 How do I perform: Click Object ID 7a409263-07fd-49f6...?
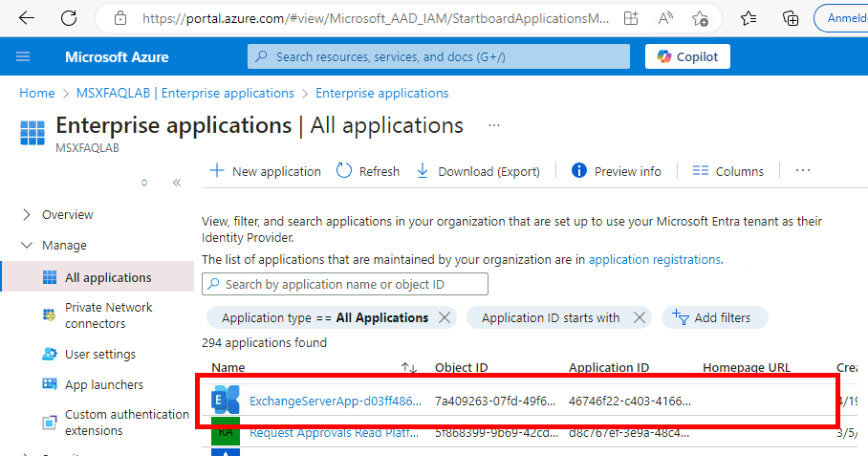[495, 402]
